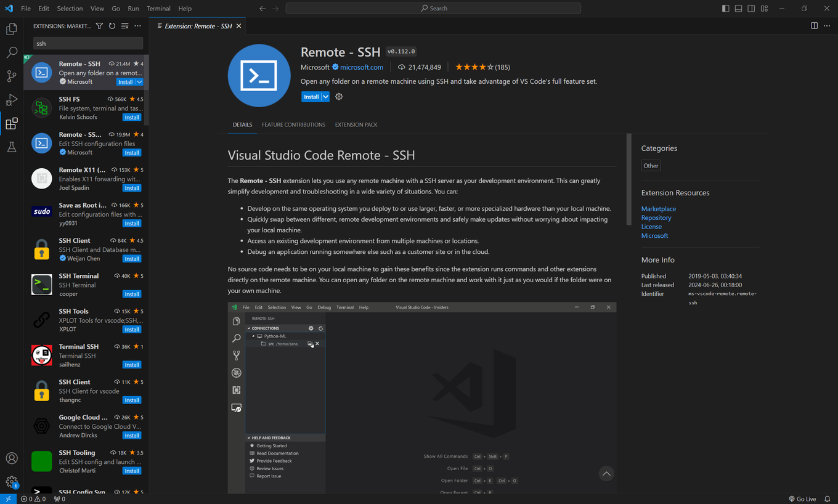Show errors and warnings in status bar
Screen dimensions: 838x504
(33, 499)
